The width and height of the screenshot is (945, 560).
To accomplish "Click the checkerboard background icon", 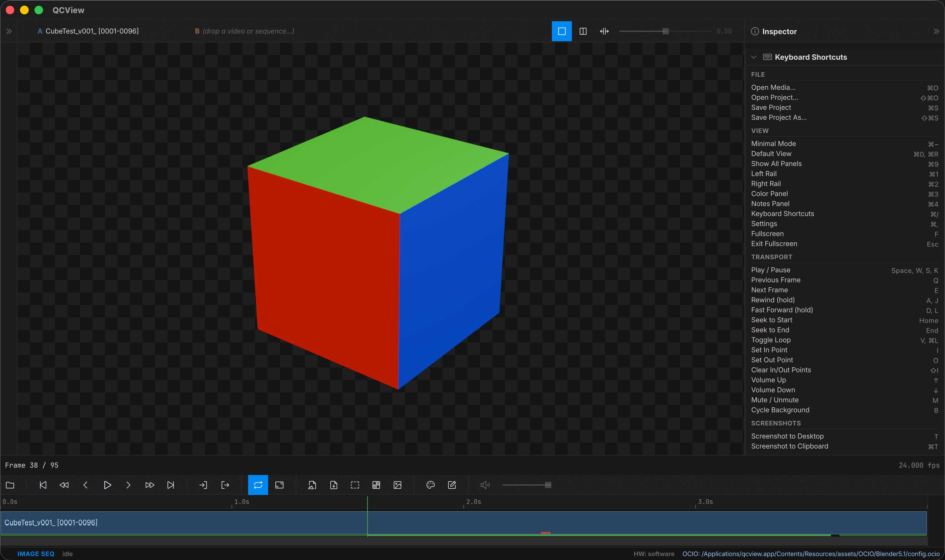I will (x=376, y=485).
